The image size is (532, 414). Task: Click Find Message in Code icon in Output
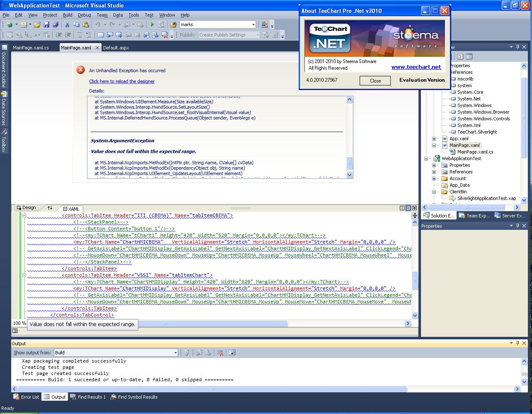(x=187, y=353)
